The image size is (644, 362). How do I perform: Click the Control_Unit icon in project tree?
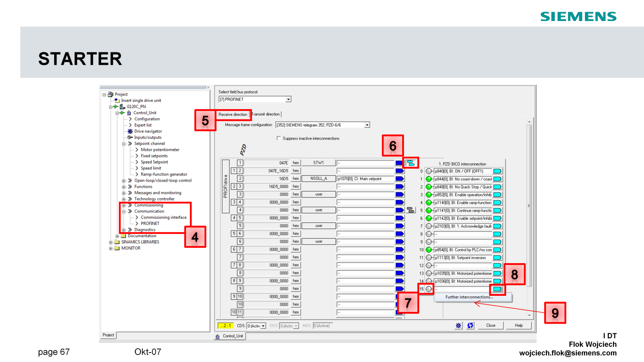pyautogui.click(x=129, y=113)
